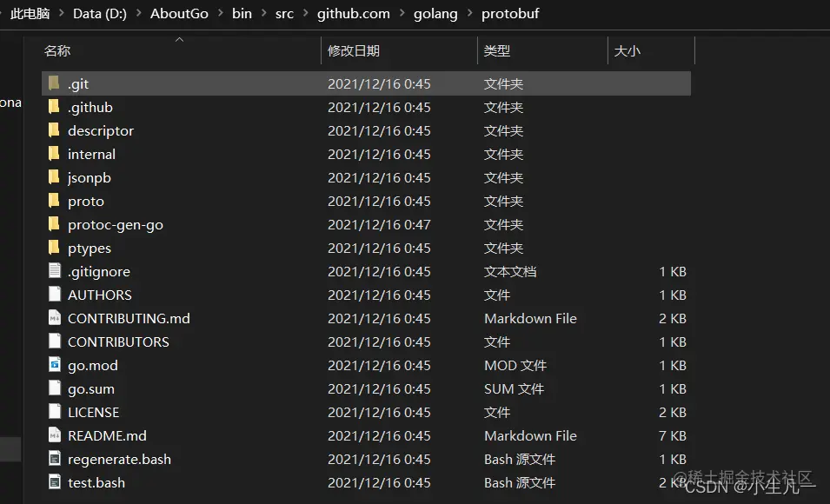Click the go.mod file icon
Image resolution: width=830 pixels, height=504 pixels.
pos(55,364)
